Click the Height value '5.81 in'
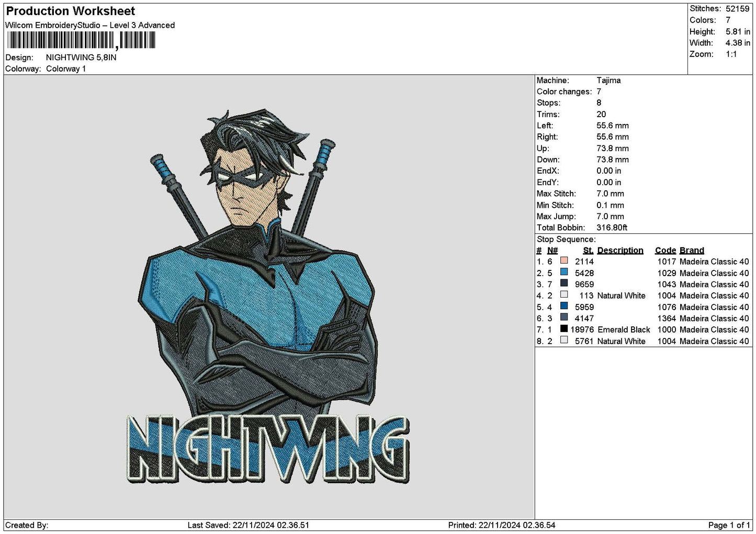 (x=738, y=32)
